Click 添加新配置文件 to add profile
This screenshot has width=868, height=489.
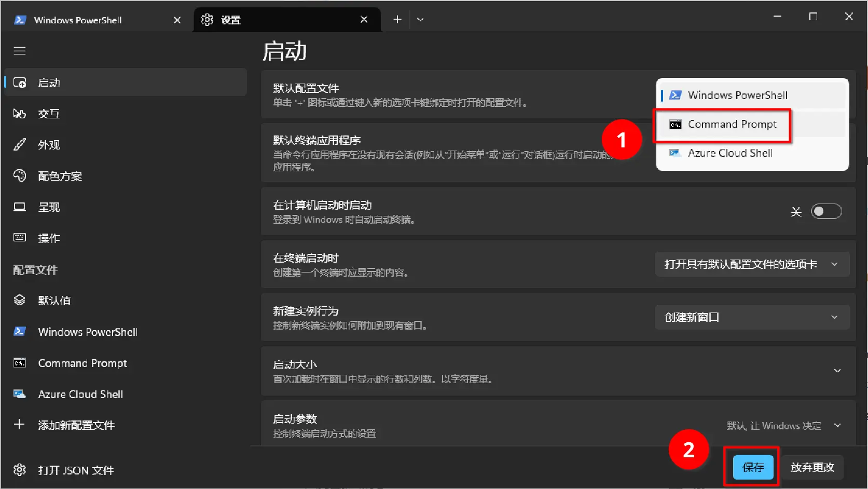point(126,425)
